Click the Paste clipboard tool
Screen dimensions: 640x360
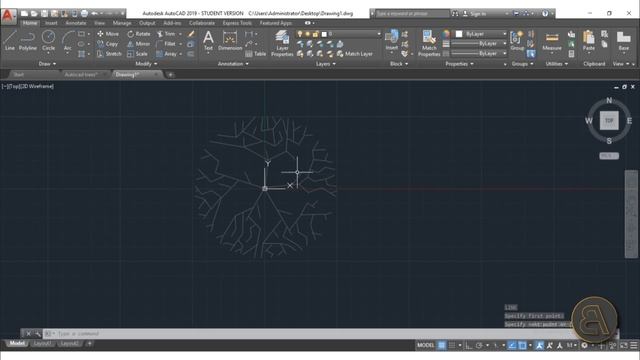click(x=589, y=41)
